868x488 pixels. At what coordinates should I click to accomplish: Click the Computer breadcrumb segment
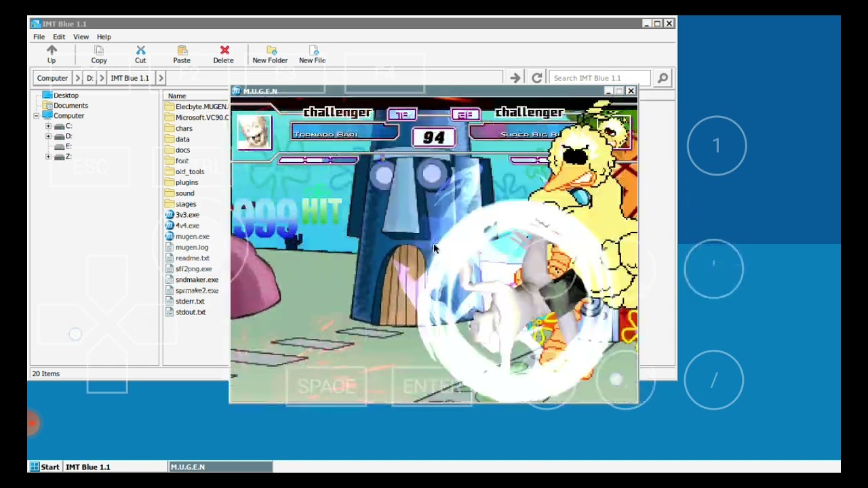click(x=52, y=78)
